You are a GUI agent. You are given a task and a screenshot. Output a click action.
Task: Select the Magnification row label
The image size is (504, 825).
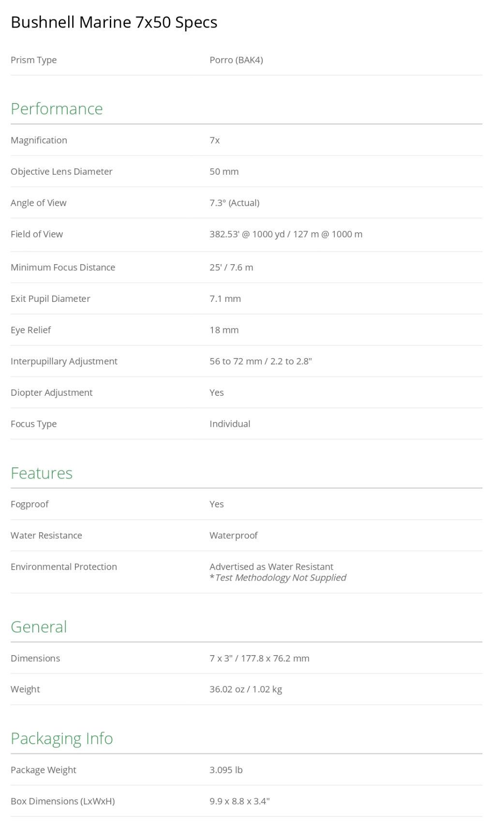tap(39, 140)
